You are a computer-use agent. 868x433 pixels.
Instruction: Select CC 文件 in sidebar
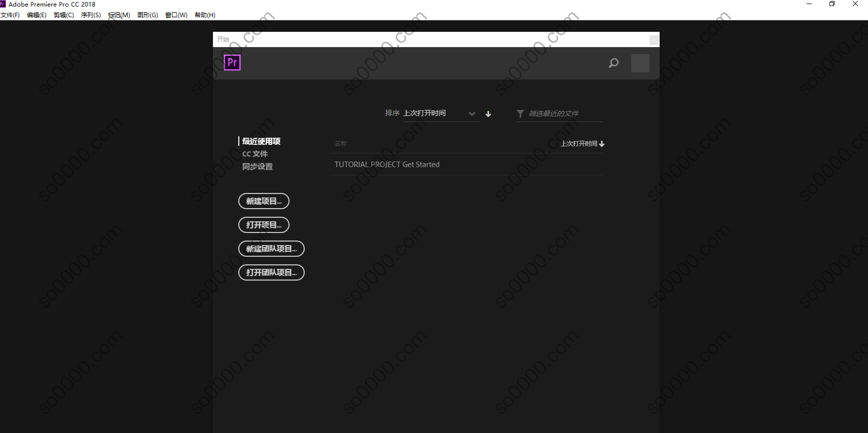pyautogui.click(x=255, y=154)
